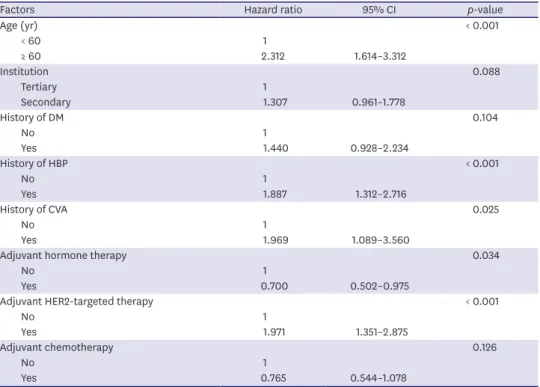Viewport: 540px width, 387px height.
Task: Click the p-value 0.126
Action: coord(485,347)
